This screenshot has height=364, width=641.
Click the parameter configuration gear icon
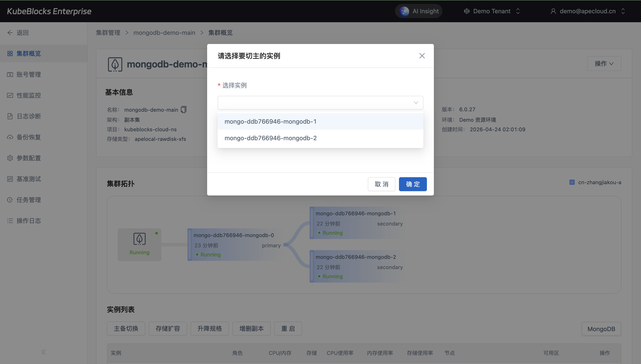pos(10,158)
